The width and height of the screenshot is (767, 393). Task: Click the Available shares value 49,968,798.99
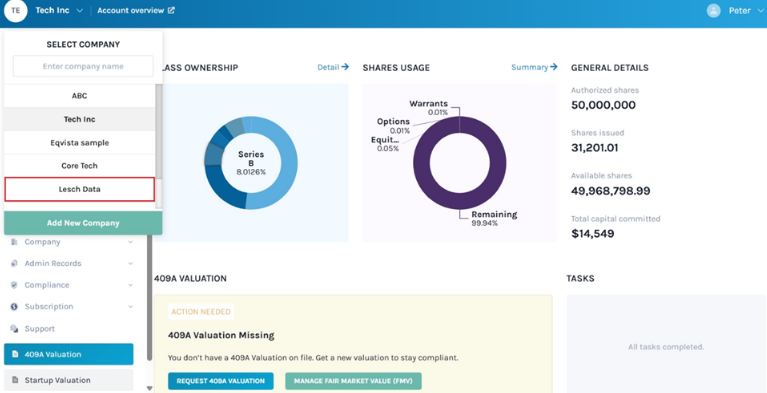[610, 191]
